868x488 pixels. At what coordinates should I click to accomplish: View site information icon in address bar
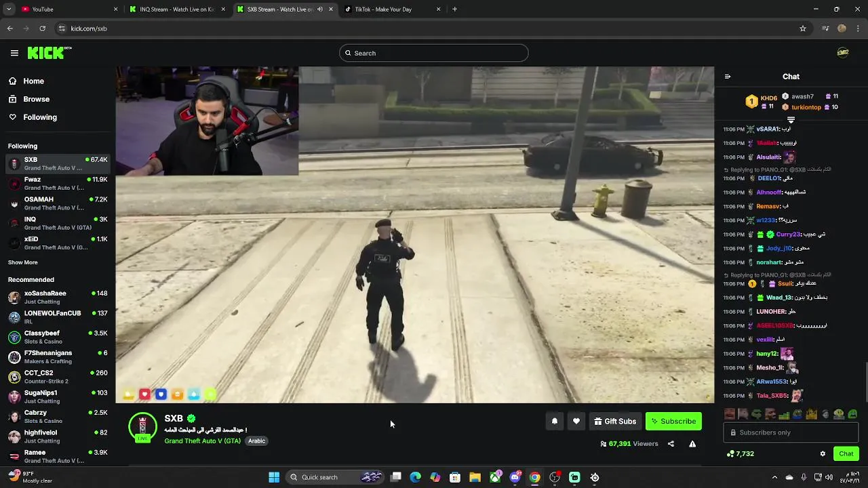62,28
